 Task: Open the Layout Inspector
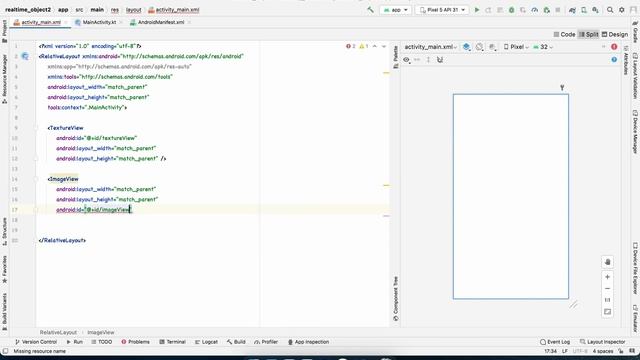(x=602, y=342)
